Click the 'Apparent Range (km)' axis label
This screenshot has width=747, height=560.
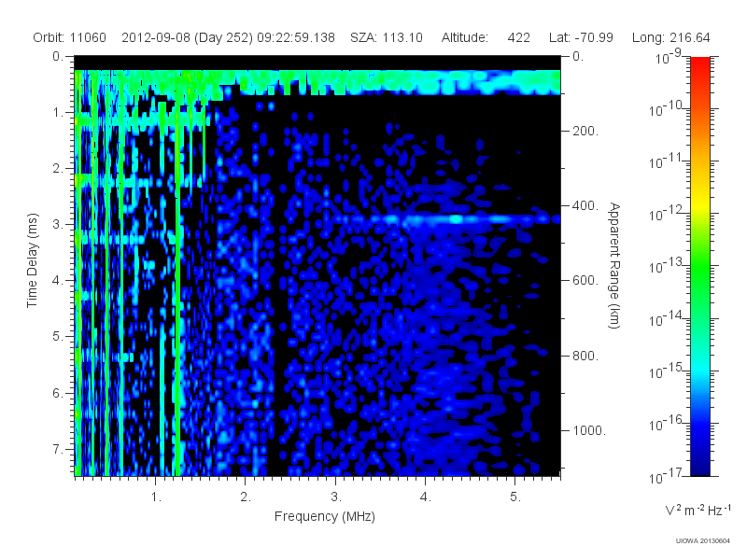coord(614,265)
